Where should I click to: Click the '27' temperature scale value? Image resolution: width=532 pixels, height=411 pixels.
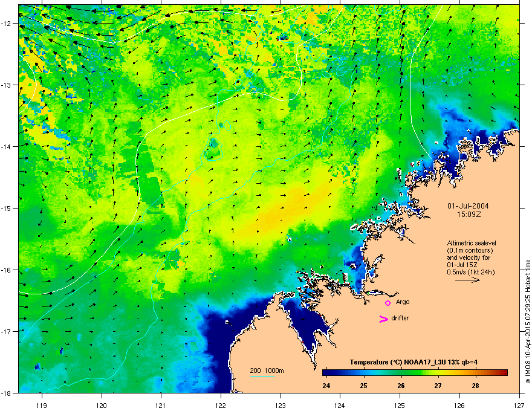(x=438, y=386)
